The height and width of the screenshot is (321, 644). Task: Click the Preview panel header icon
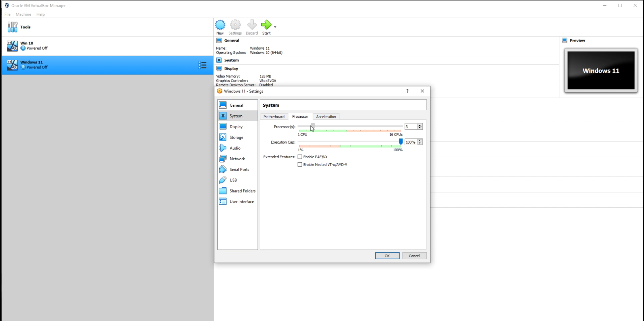565,41
